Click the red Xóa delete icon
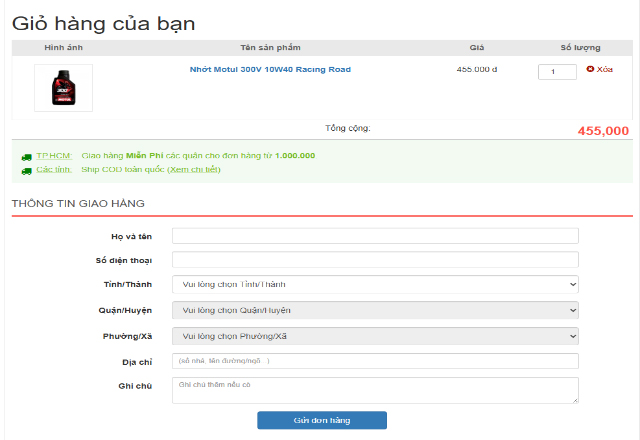 click(x=590, y=70)
